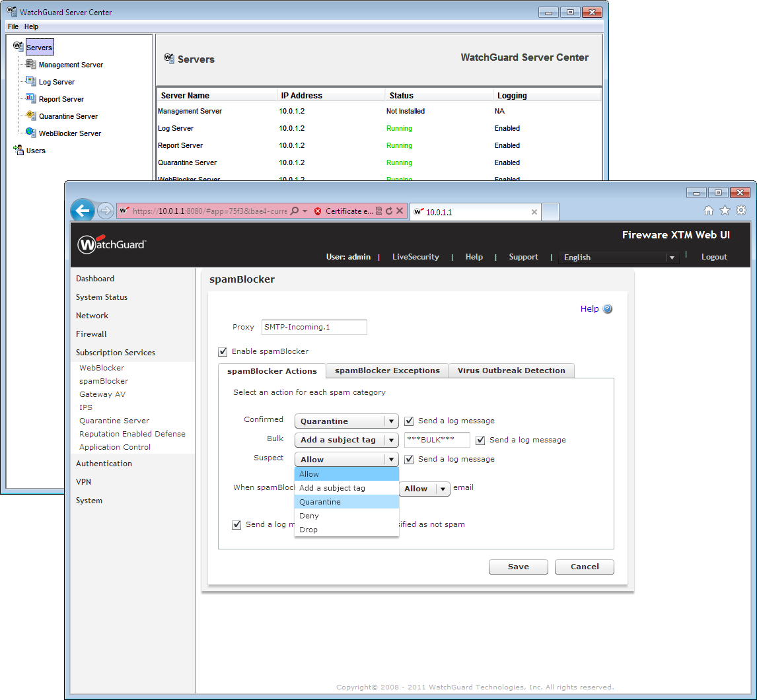Choose Quarantine in the Suspect list

click(347, 502)
